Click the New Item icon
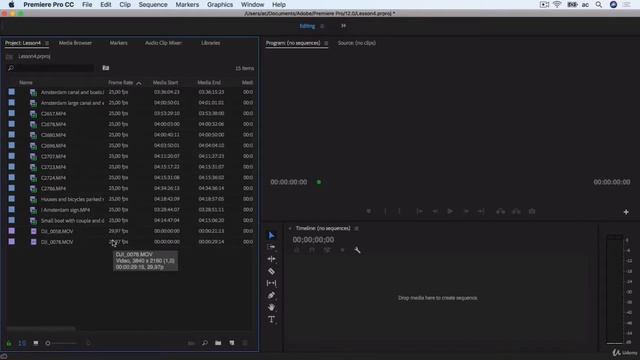 pyautogui.click(x=232, y=343)
